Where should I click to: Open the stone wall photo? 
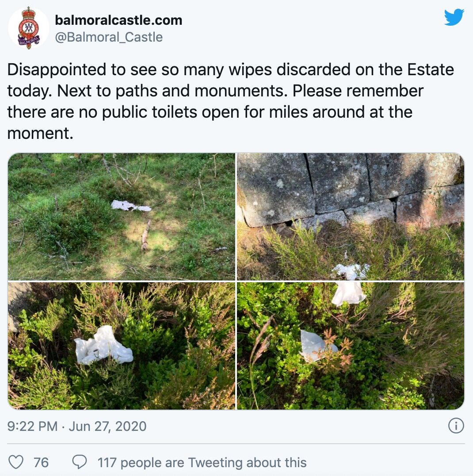(x=351, y=216)
